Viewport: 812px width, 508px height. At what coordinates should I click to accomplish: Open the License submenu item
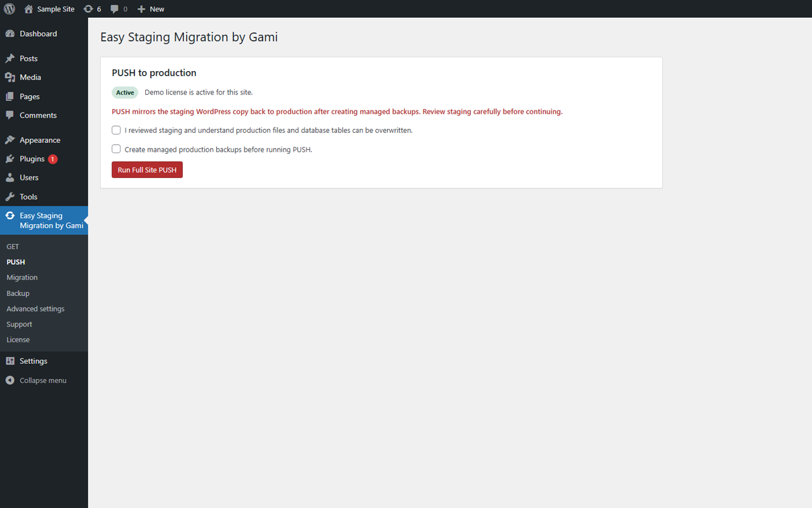pyautogui.click(x=18, y=340)
